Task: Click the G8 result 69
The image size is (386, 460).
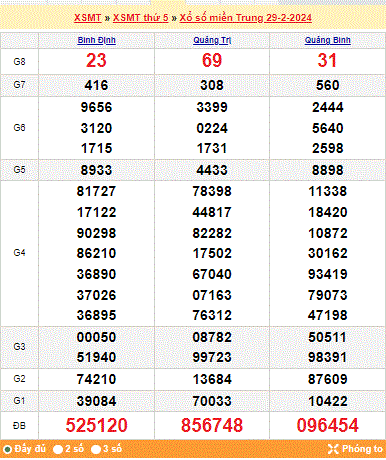Action: click(x=212, y=61)
